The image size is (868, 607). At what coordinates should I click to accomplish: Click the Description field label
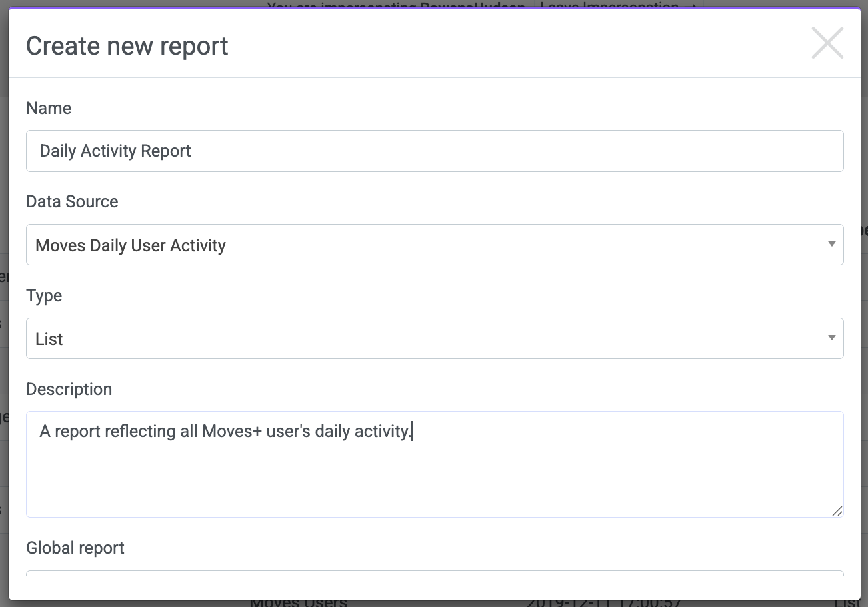pos(69,389)
